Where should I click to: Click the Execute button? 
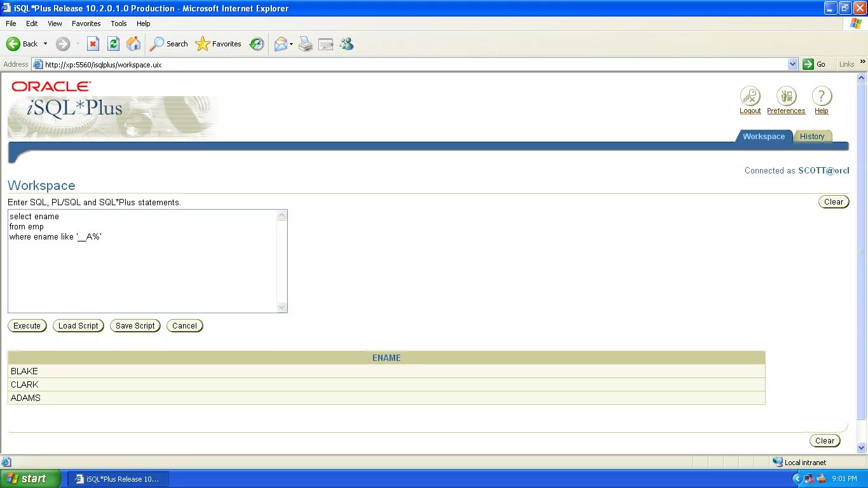27,326
